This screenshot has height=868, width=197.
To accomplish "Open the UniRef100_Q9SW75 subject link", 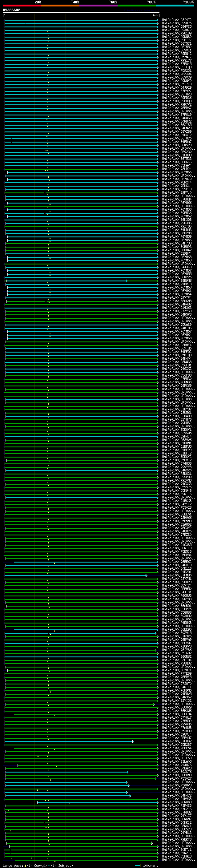I will pos(176,23).
